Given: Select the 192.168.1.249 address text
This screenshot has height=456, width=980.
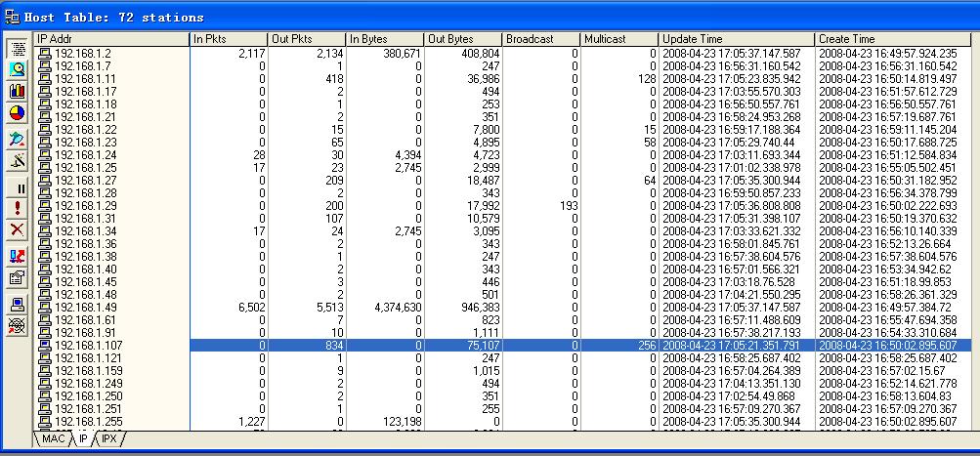Looking at the screenshot, I should (x=89, y=384).
